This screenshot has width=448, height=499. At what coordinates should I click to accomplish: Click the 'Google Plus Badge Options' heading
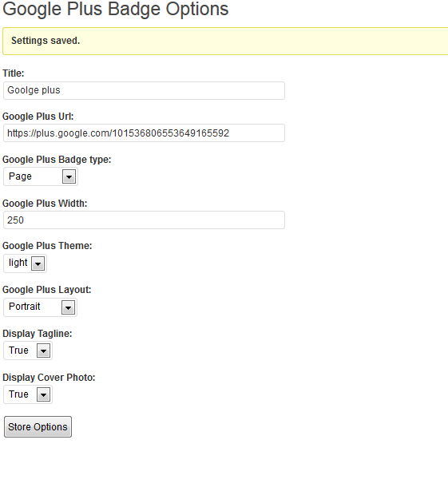pyautogui.click(x=116, y=9)
